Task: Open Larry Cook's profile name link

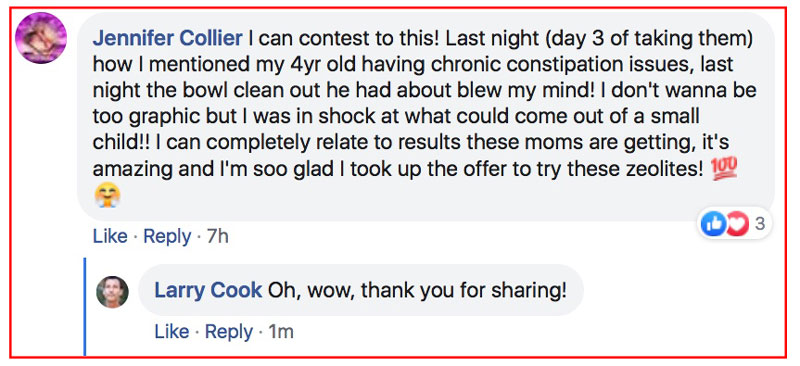Action: pyautogui.click(x=208, y=290)
